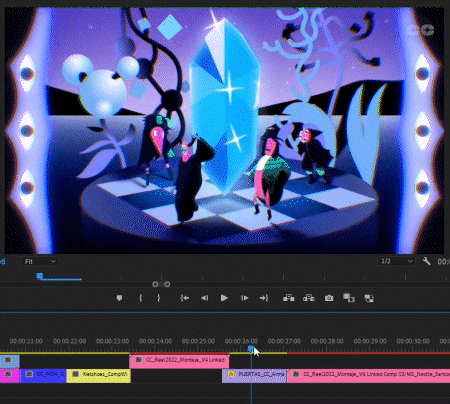This screenshot has width=450, height=404.
Task: Click the Extract icon
Action: (309, 298)
